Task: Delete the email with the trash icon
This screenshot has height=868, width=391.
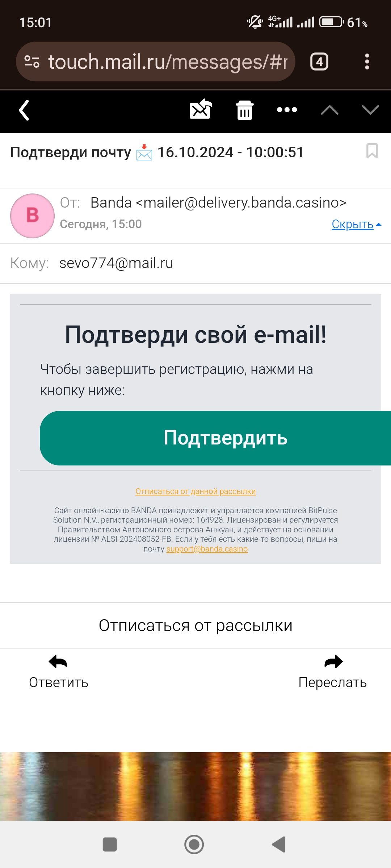Action: point(245,110)
